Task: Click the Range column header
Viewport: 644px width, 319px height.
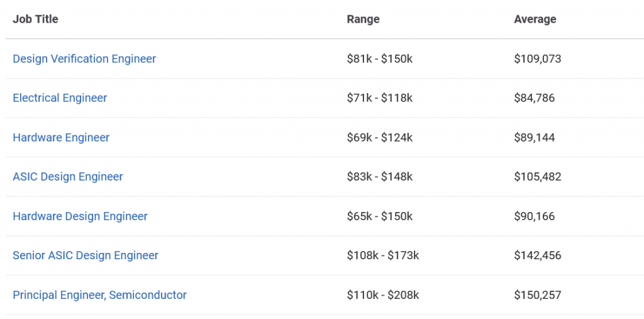Action: 363,19
